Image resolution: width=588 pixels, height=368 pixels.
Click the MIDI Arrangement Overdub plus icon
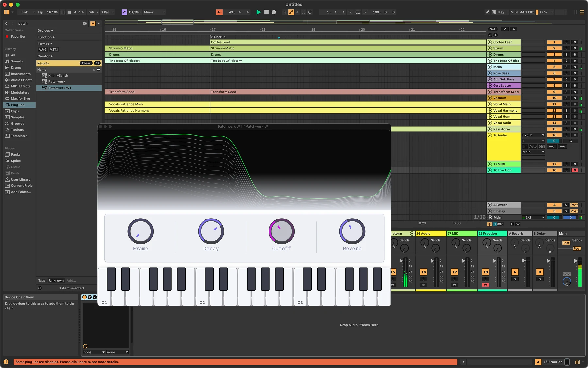tap(285, 12)
